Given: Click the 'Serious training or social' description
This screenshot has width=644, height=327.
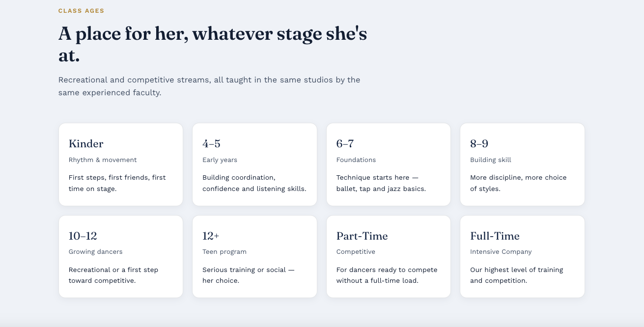Looking at the screenshot, I should coord(249,275).
